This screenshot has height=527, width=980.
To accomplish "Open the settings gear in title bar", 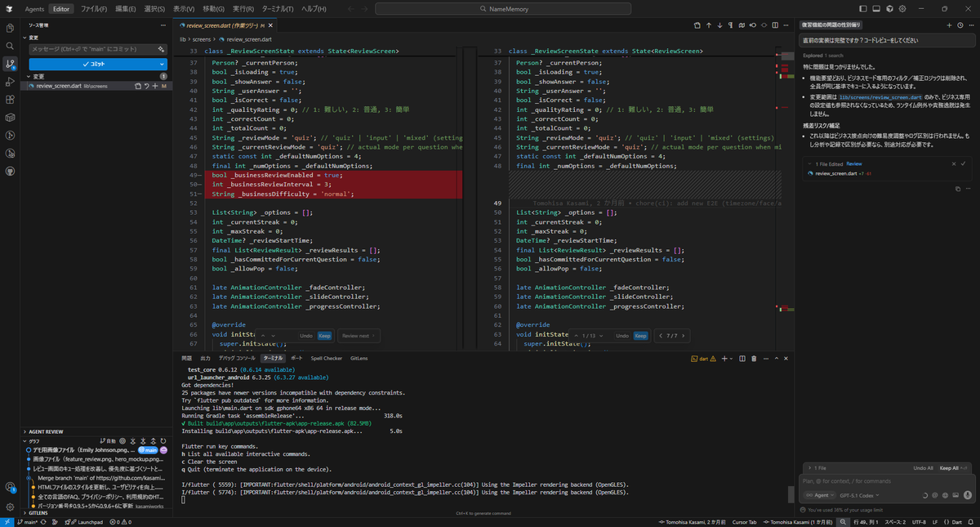I will pyautogui.click(x=903, y=9).
